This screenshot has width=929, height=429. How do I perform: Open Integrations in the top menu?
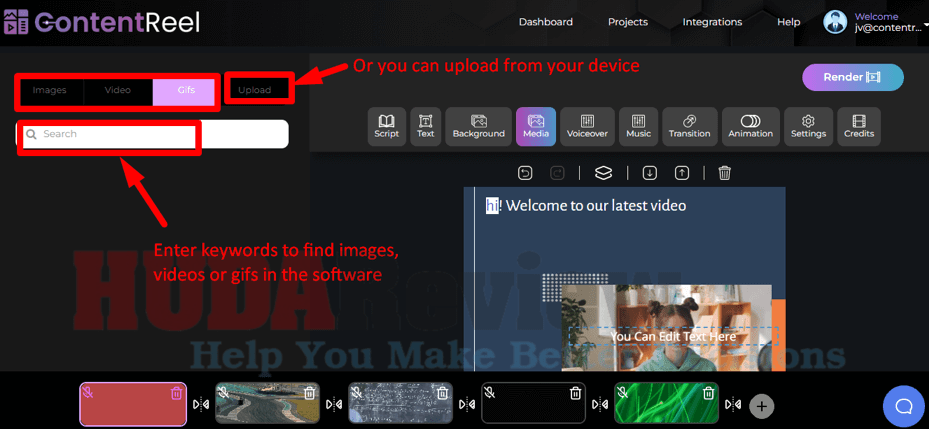pyautogui.click(x=712, y=22)
